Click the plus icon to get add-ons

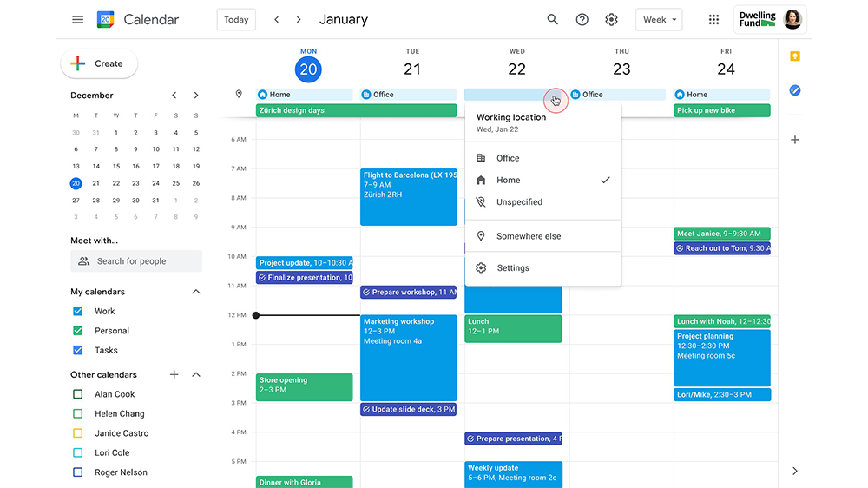794,140
